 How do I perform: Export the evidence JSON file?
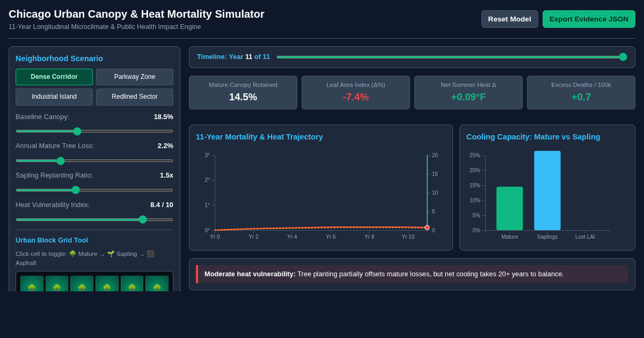click(589, 19)
